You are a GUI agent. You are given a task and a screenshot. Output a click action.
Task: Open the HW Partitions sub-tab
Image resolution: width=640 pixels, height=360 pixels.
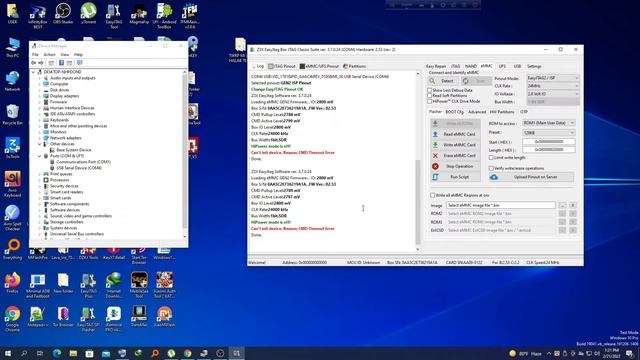pos(502,112)
